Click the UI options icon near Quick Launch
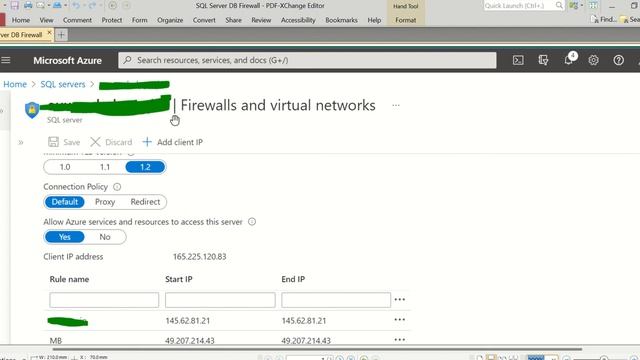 [x=574, y=5]
